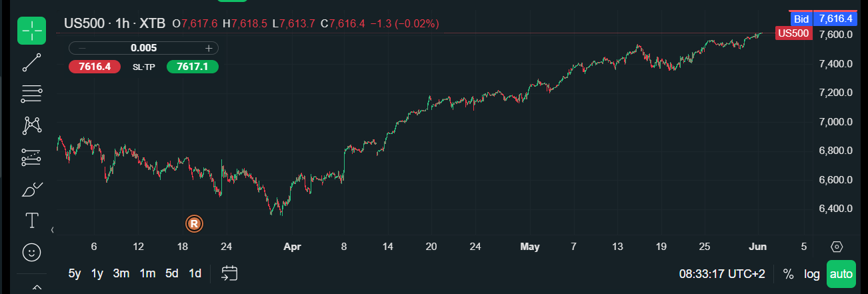
Task: Click the 7,000.0 price axis value
Action: 835,122
